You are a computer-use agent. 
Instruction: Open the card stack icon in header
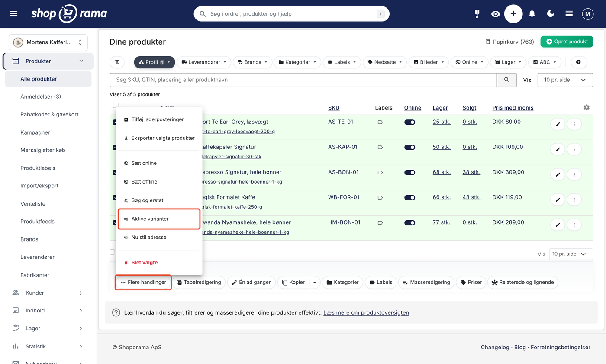pyautogui.click(x=569, y=14)
